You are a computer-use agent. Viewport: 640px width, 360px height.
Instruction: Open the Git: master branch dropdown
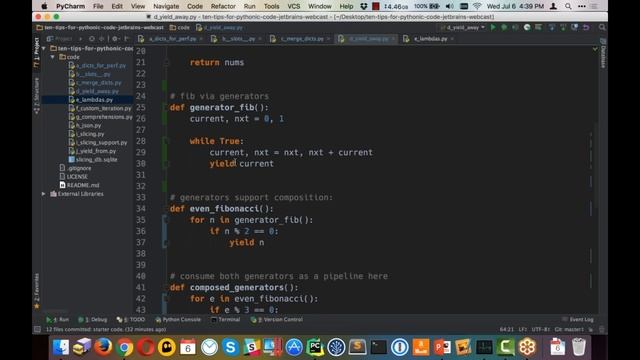(x=569, y=329)
